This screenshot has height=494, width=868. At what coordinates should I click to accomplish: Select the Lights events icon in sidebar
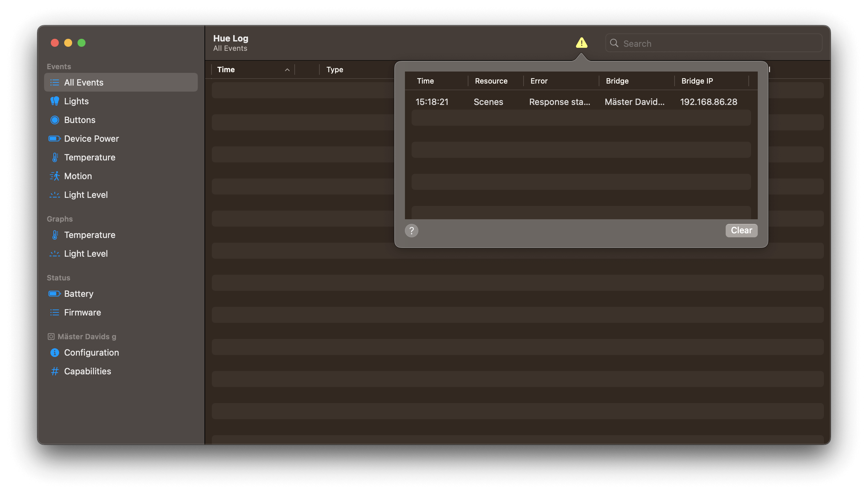click(x=55, y=101)
